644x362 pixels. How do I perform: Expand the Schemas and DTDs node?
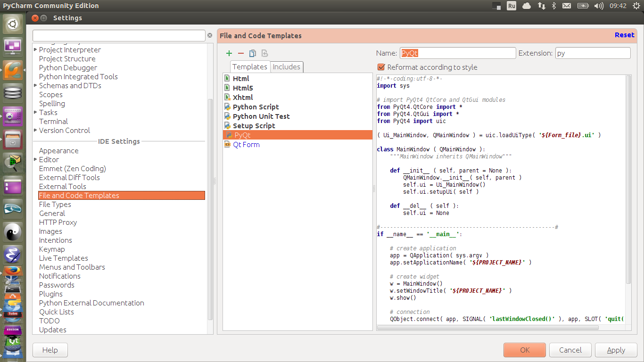[x=35, y=86]
